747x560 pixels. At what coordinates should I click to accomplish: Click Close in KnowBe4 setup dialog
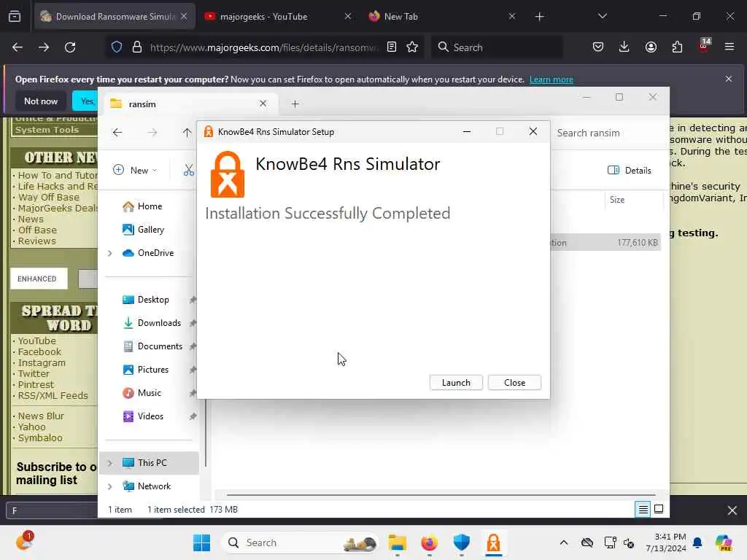pyautogui.click(x=514, y=382)
